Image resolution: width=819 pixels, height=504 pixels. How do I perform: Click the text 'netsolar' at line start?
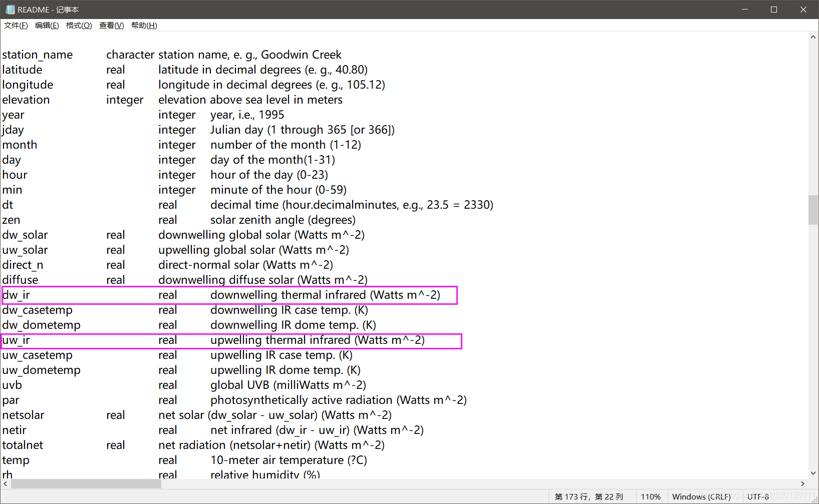(24, 415)
